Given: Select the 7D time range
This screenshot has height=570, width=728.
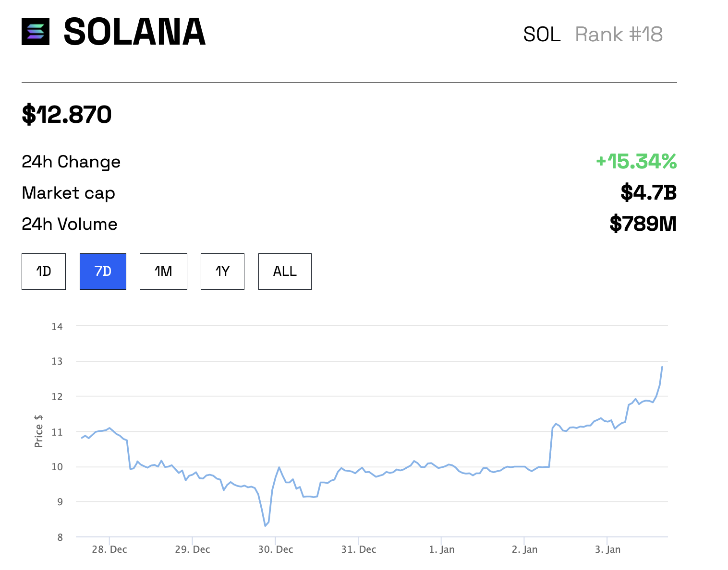Looking at the screenshot, I should point(103,272).
